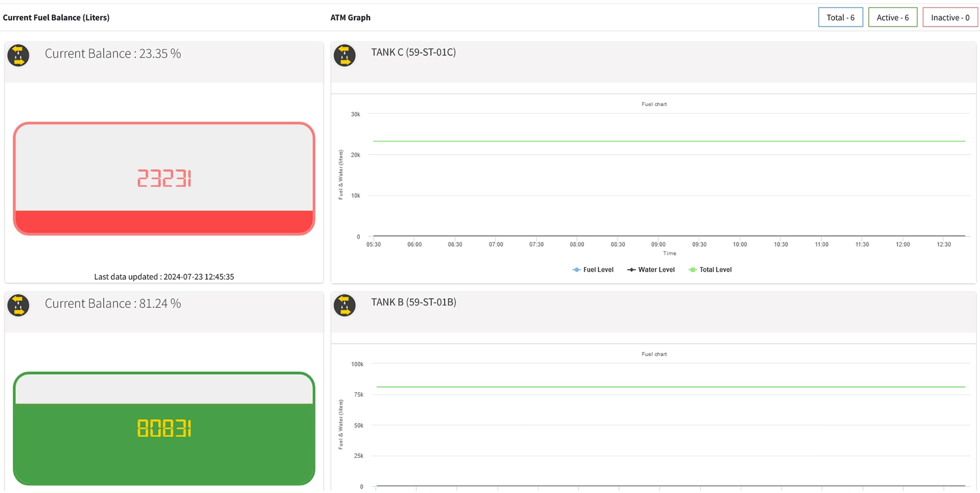
Task: Click the Fuel chart title in Tank B panel
Action: tap(654, 354)
